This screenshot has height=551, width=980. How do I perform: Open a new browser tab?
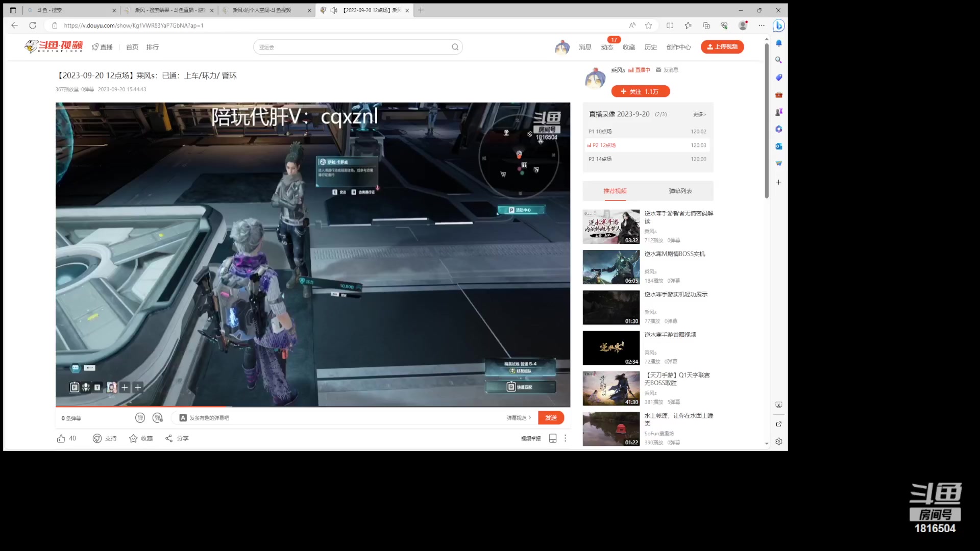click(x=421, y=10)
